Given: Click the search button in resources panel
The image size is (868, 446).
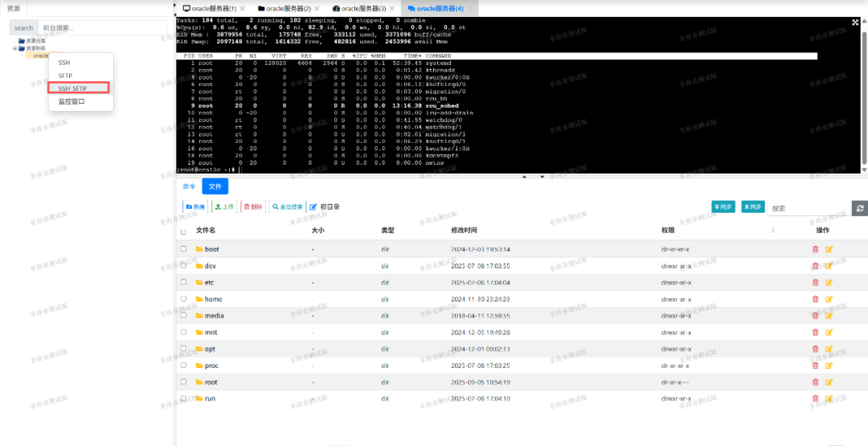Looking at the screenshot, I should [24, 27].
